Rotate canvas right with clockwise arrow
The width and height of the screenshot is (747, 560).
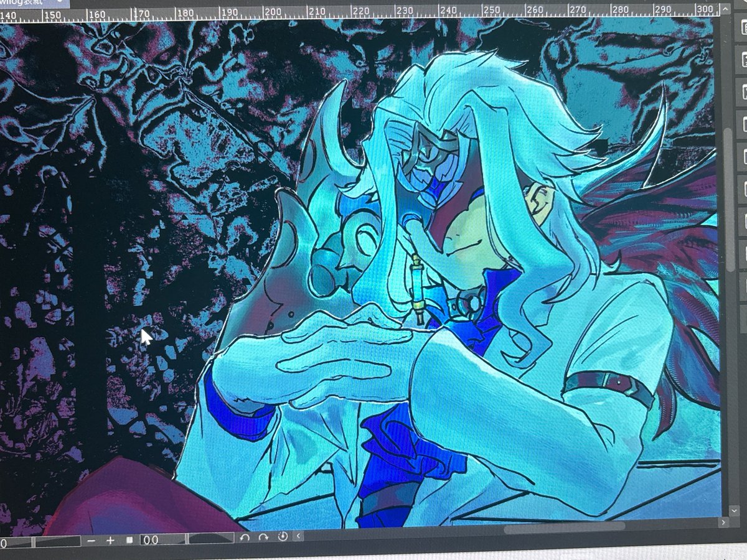pos(263,537)
